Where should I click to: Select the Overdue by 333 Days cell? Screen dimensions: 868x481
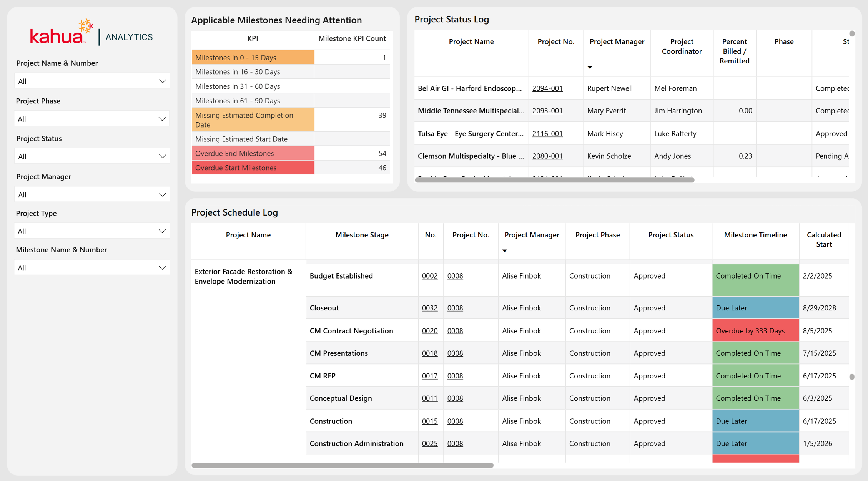tap(755, 331)
